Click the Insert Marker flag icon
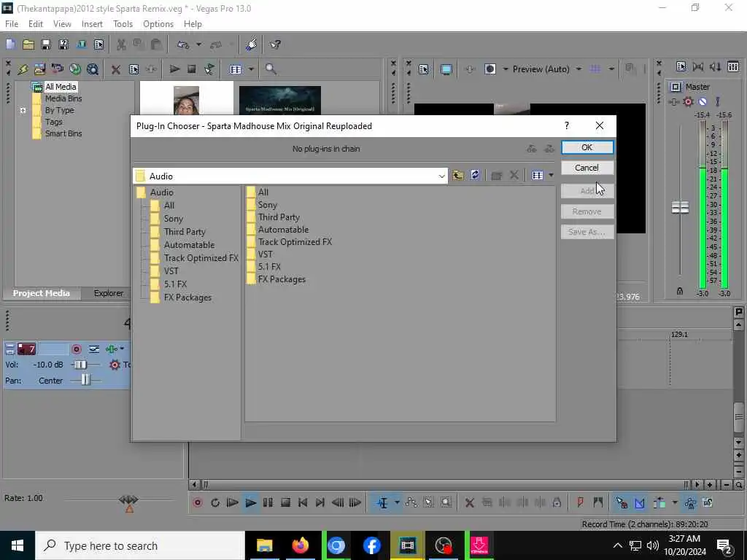The width and height of the screenshot is (747, 560). tap(580, 502)
